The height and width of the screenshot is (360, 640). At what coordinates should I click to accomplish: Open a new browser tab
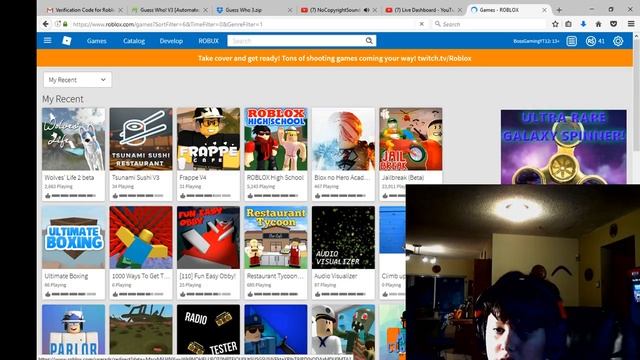(x=559, y=10)
